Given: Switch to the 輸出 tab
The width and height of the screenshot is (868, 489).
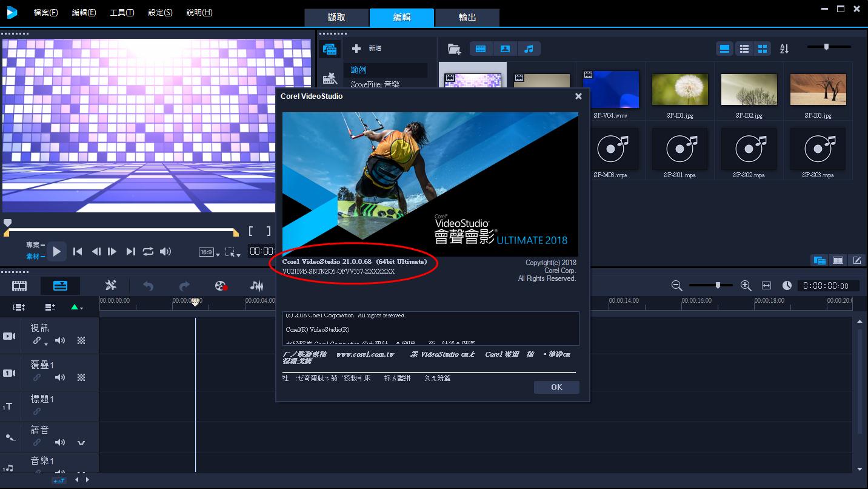Looking at the screenshot, I should click(467, 18).
